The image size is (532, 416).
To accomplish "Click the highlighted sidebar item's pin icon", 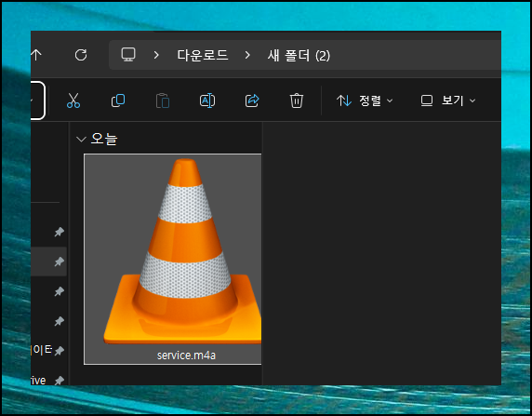I will click(x=59, y=262).
